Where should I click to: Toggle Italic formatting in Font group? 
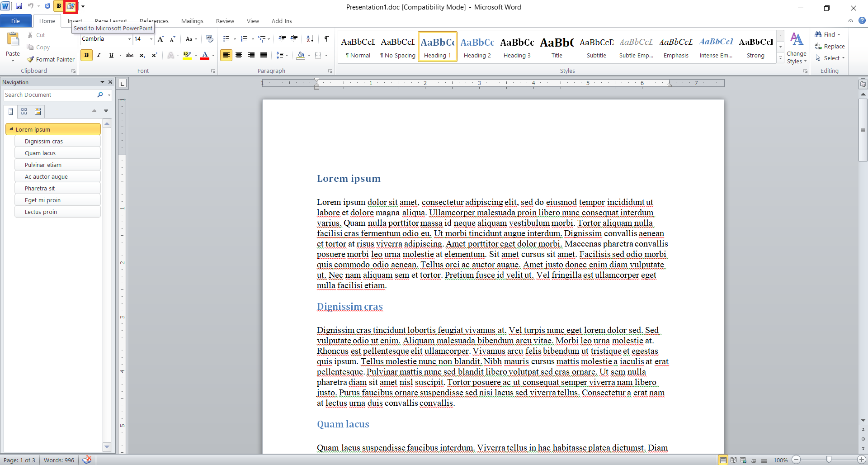(x=99, y=55)
